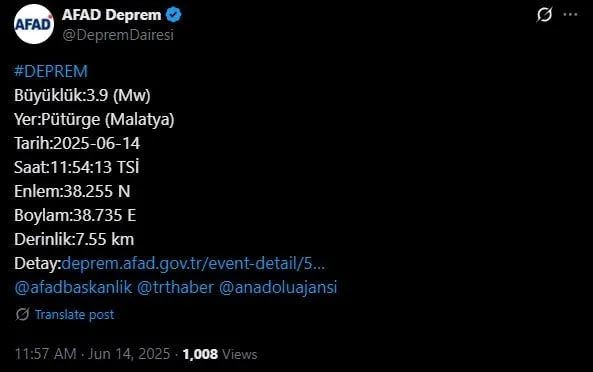
Task: Click the Yer:Pütürge (Malatya) text line
Action: coord(94,119)
